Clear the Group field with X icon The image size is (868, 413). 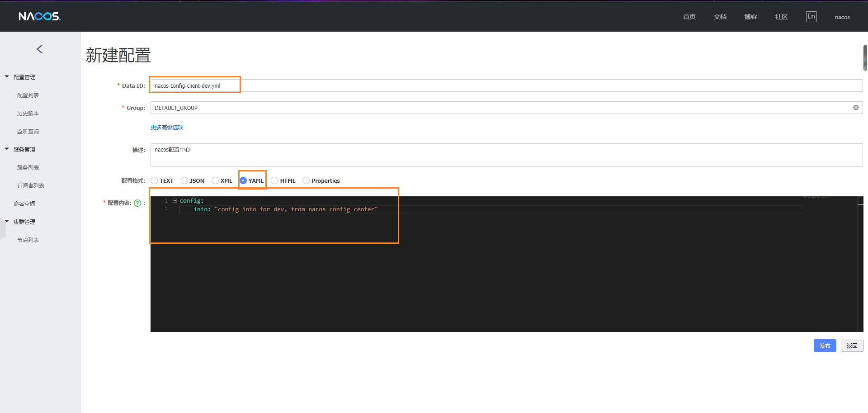856,108
